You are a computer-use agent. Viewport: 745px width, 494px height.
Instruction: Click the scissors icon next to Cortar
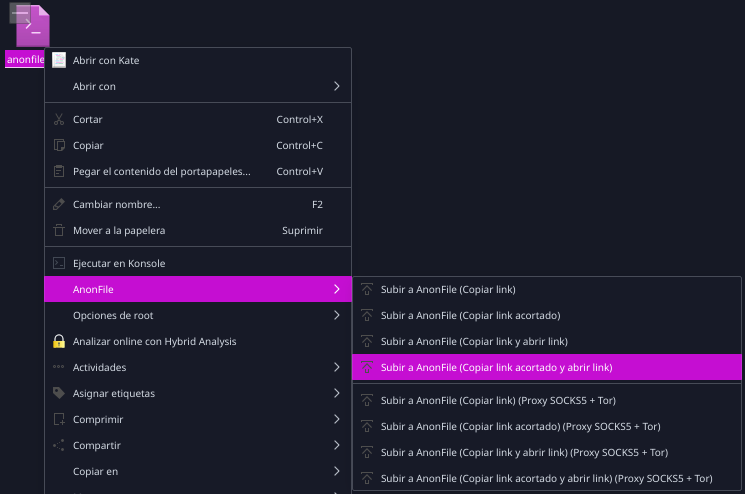click(x=59, y=119)
